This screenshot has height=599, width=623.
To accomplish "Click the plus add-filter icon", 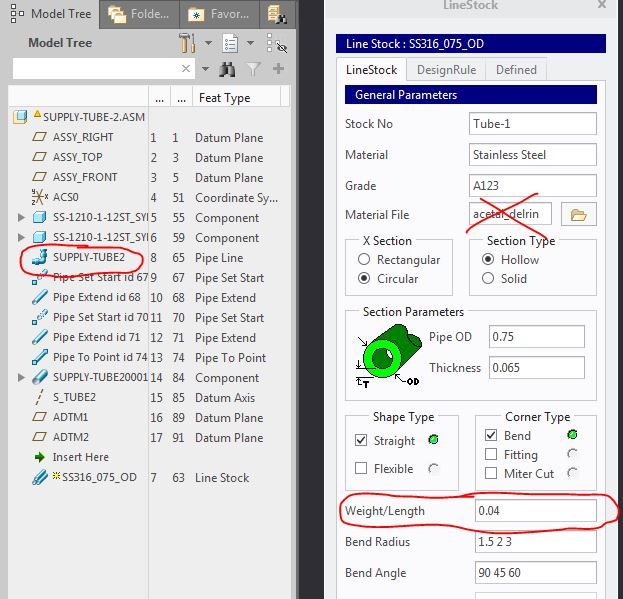I will coord(279,69).
